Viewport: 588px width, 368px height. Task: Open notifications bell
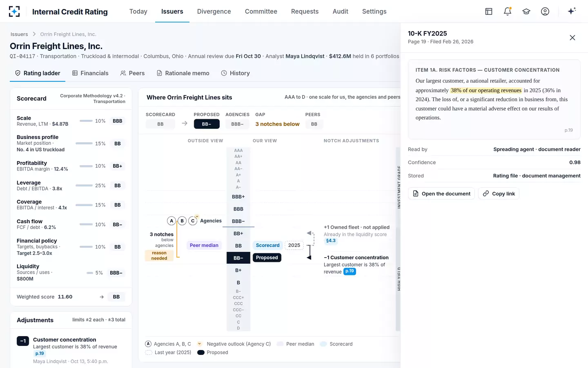click(508, 11)
